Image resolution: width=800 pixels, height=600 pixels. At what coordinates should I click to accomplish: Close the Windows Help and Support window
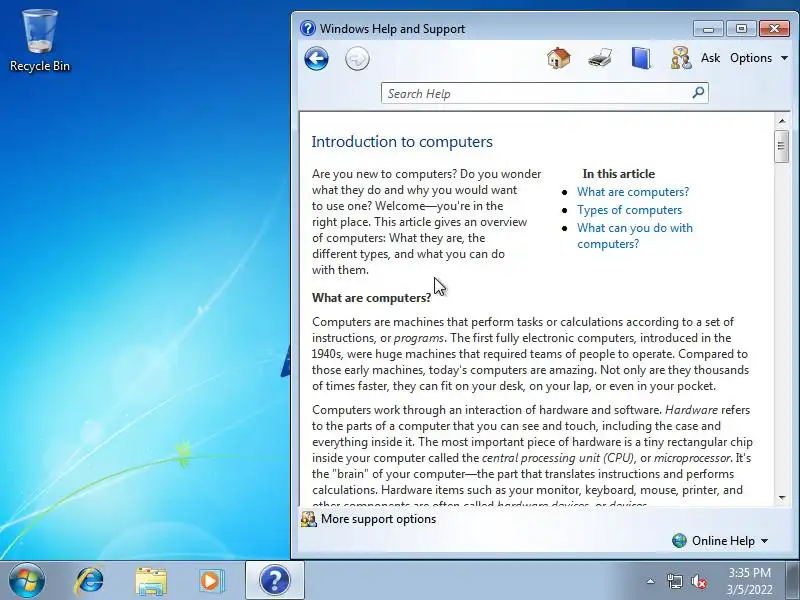coord(774,29)
